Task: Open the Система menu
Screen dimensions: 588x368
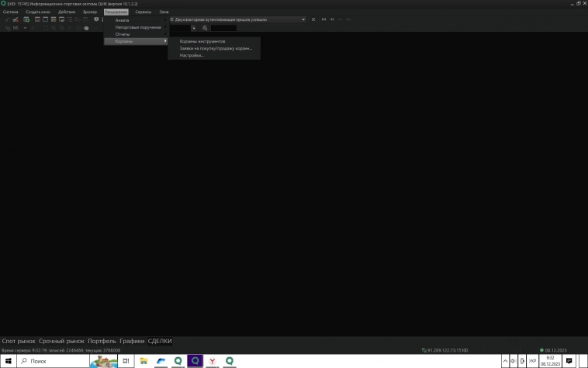Action: point(10,12)
